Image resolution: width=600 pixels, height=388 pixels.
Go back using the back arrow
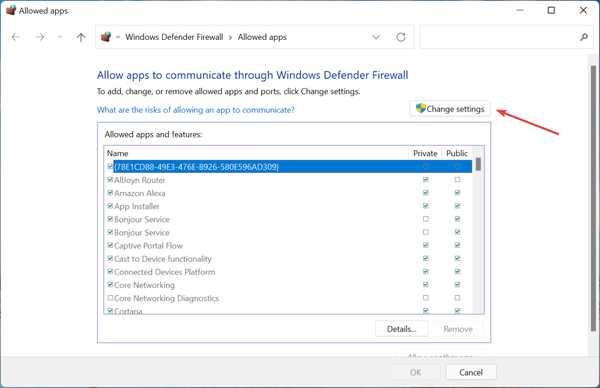point(16,37)
